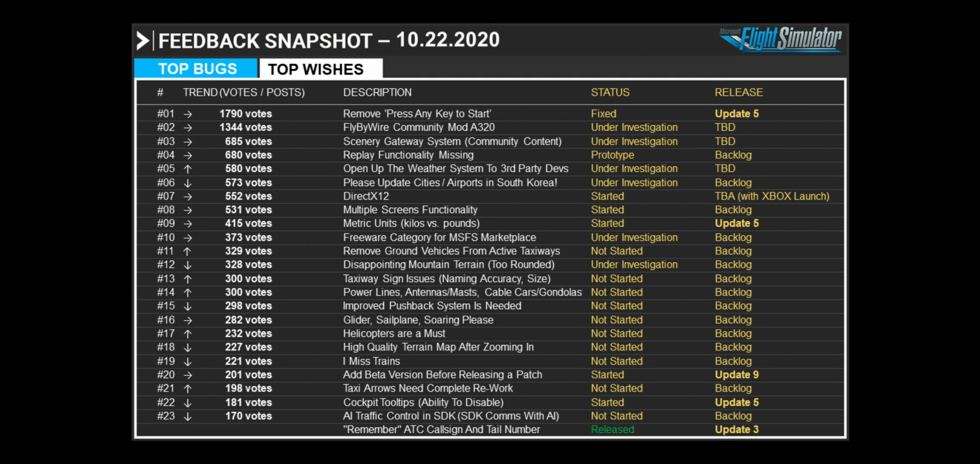Click the DESCRIPTION column header

point(377,92)
